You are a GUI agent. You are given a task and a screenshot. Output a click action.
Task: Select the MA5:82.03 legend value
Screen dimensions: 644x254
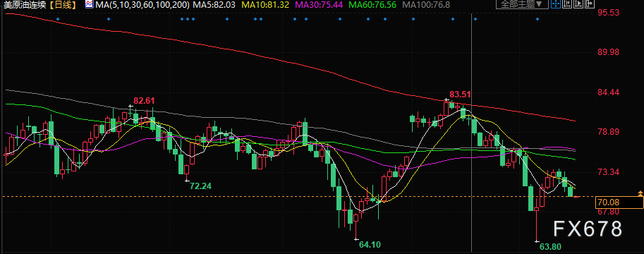click(x=214, y=5)
